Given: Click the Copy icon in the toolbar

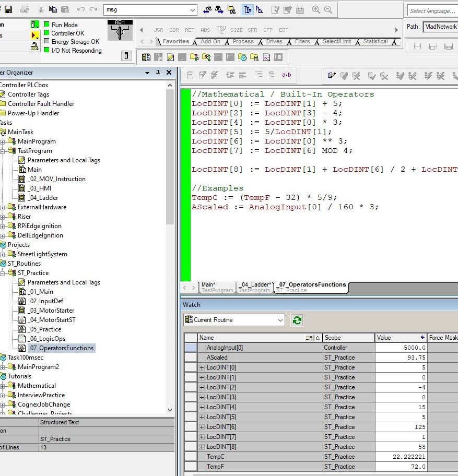Looking at the screenshot, I should point(53,9).
